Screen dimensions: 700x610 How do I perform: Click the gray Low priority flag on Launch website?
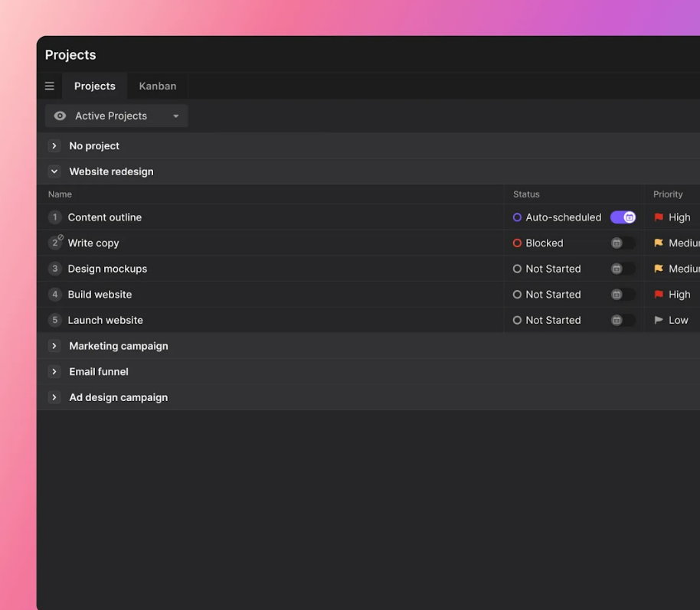(659, 321)
